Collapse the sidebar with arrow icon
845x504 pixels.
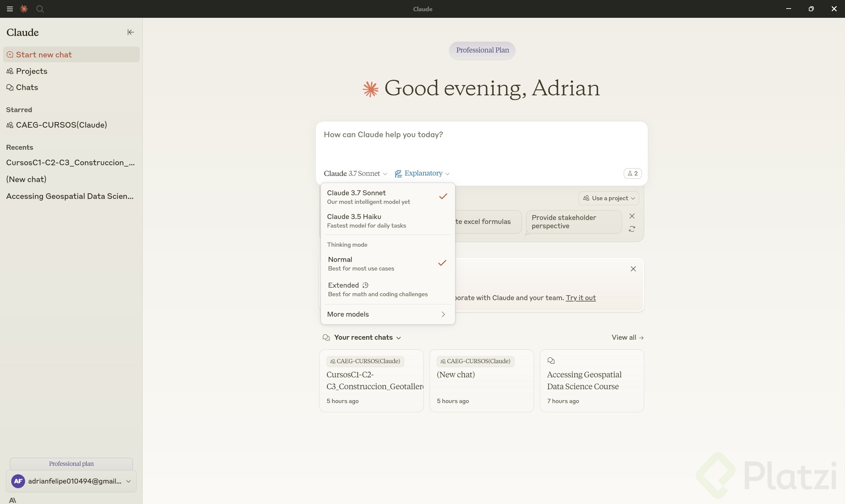click(x=130, y=32)
